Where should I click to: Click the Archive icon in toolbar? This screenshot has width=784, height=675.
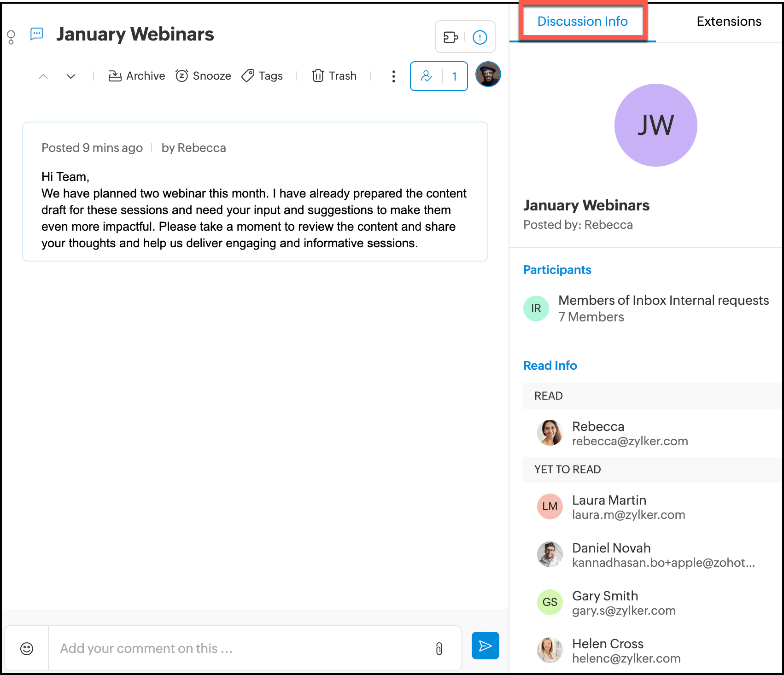115,76
